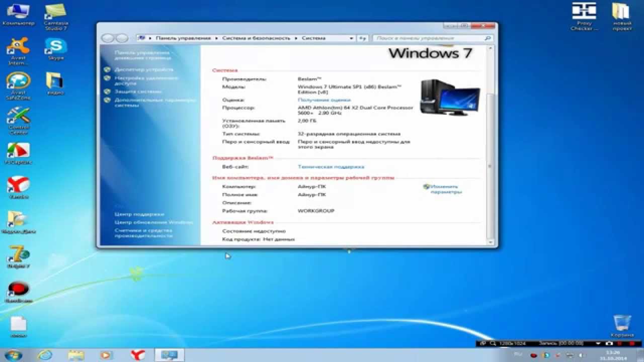Expand arrow after Панель управления breadcrumb
Image resolution: width=644 pixels, height=362 pixels.
(x=217, y=38)
